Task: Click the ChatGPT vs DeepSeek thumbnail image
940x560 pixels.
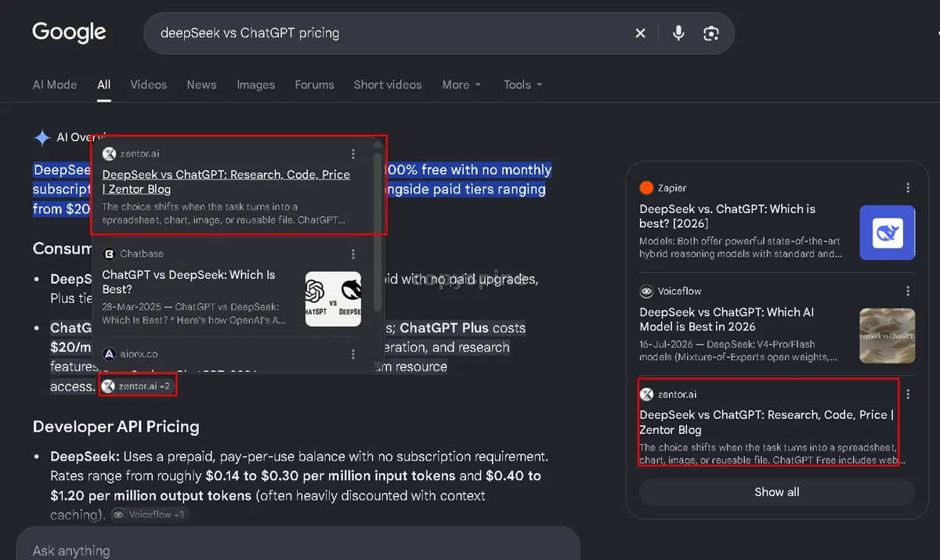Action: [x=333, y=298]
